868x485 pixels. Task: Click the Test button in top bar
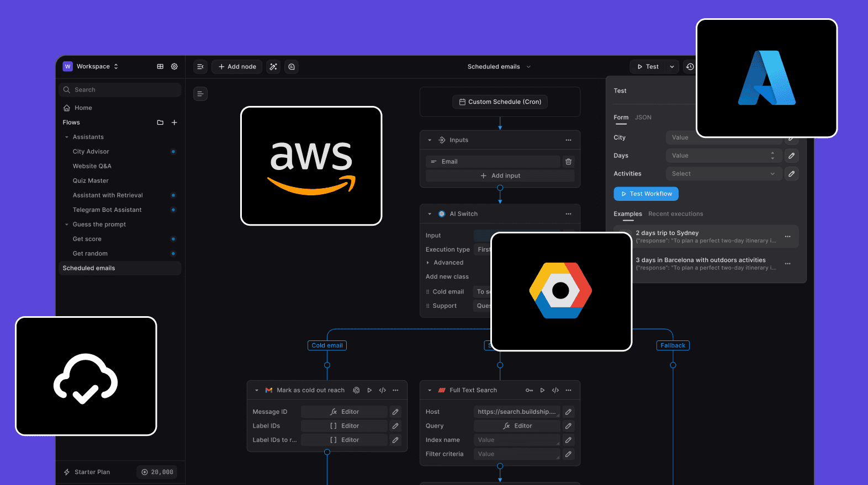(x=648, y=67)
